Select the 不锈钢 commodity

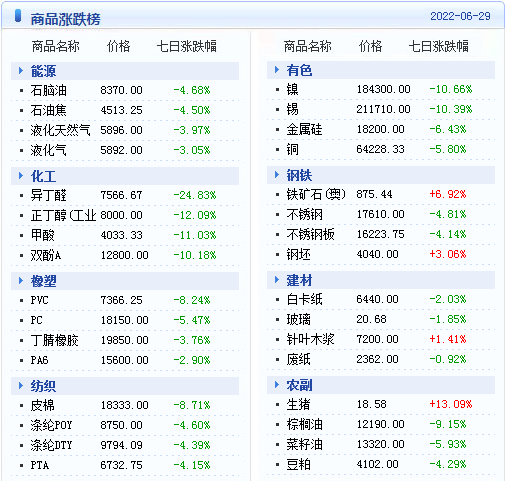coord(305,214)
